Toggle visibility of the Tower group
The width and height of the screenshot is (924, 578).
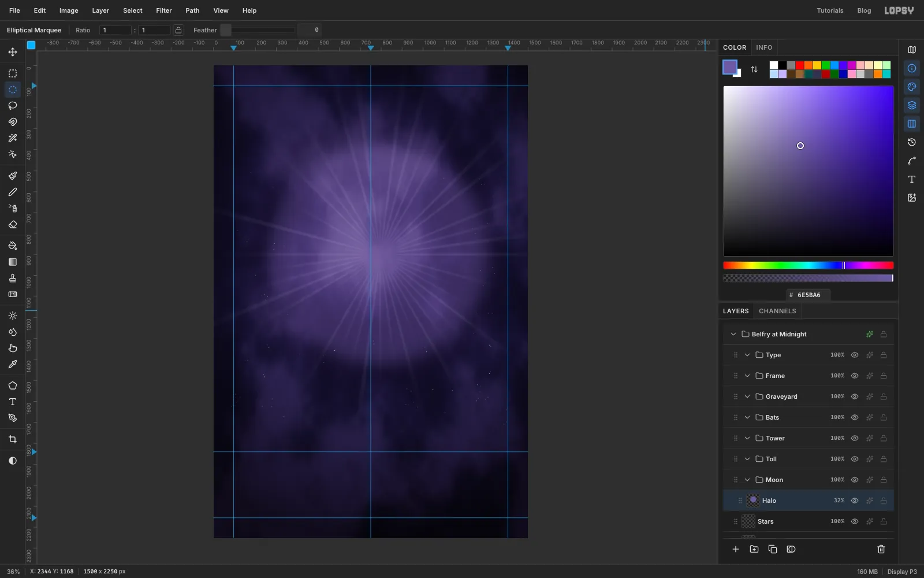click(x=855, y=438)
